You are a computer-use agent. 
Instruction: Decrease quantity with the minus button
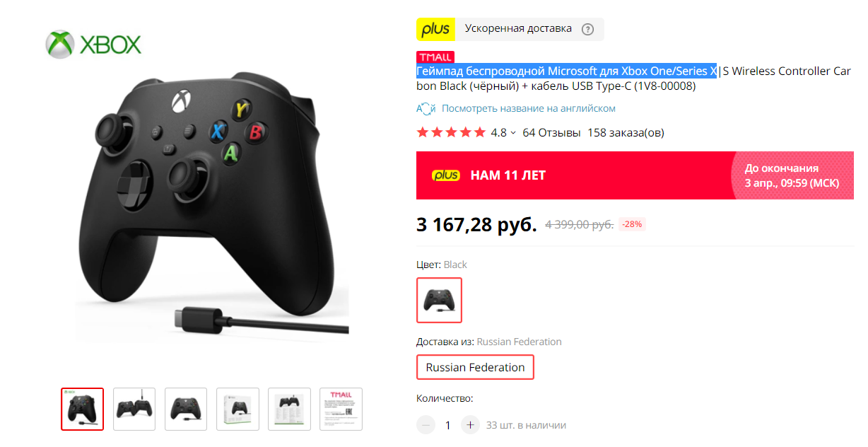click(x=426, y=425)
